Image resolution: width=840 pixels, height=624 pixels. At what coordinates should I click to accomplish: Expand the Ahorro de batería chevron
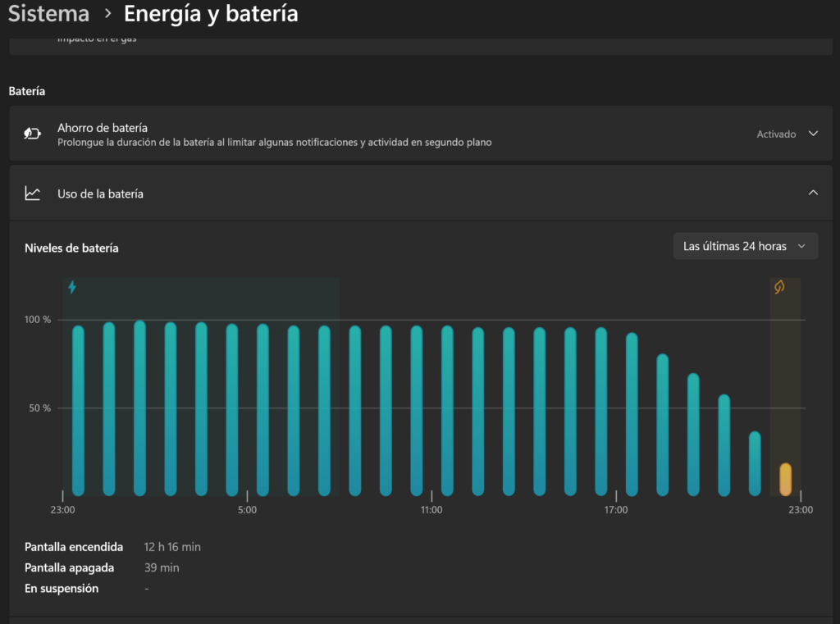[x=813, y=134]
